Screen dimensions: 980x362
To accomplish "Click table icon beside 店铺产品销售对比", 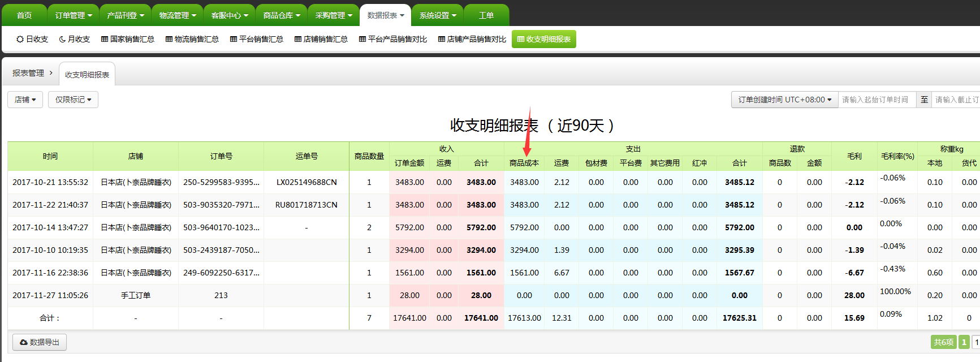I will click(x=442, y=39).
